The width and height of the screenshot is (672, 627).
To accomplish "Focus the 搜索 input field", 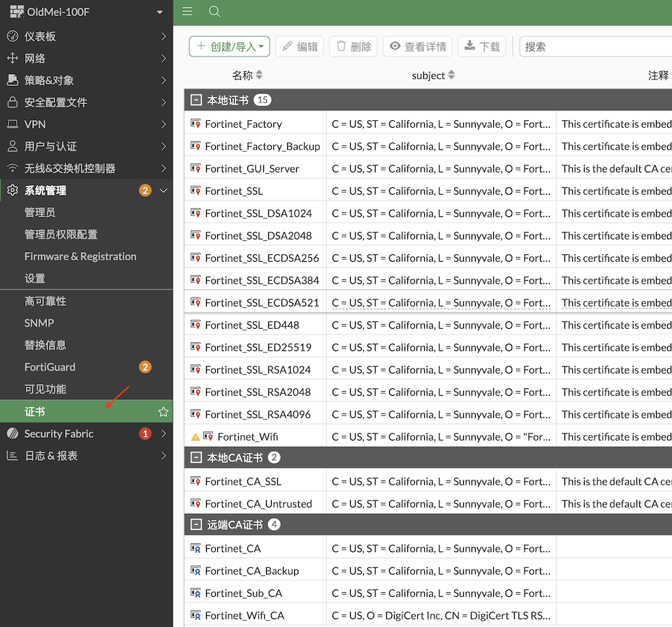I will click(x=596, y=46).
